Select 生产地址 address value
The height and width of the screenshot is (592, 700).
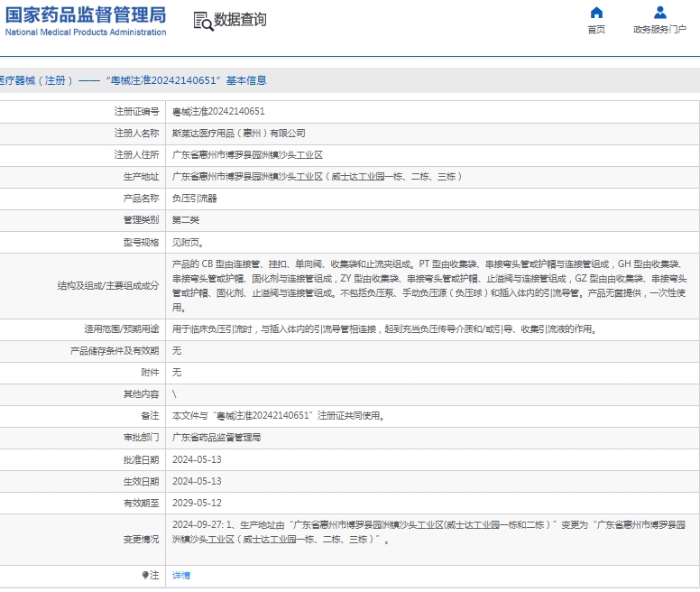tap(318, 177)
